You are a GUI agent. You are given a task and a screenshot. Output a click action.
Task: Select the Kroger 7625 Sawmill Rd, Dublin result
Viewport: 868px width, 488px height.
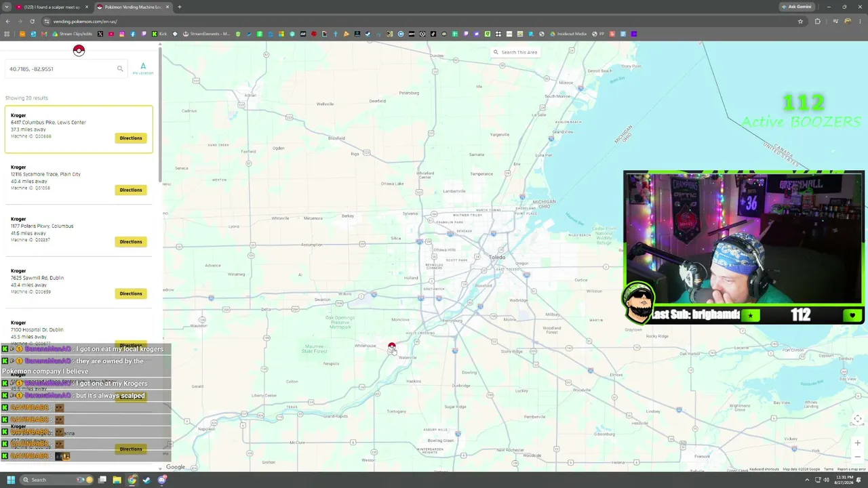79,283
